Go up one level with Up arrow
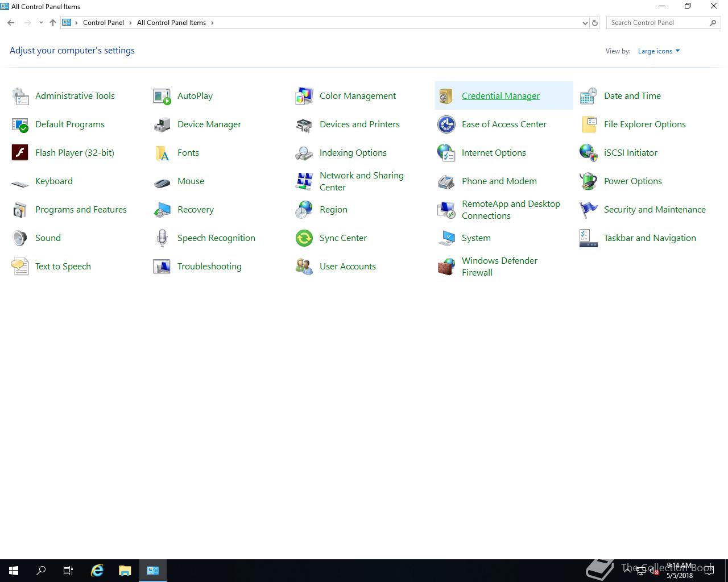This screenshot has height=582, width=728. point(53,23)
